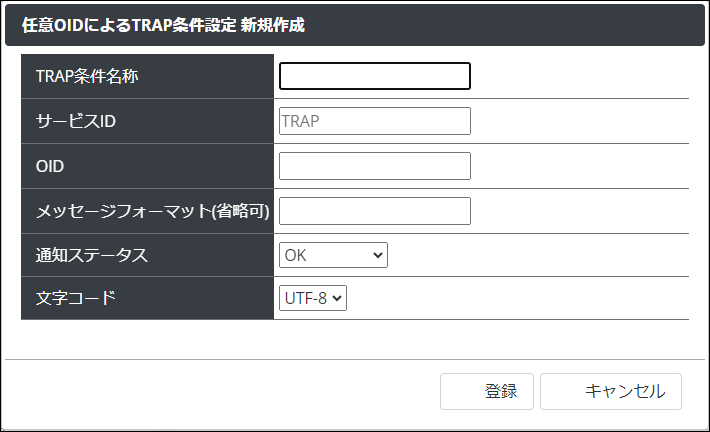The image size is (710, 432).
Task: Click into the OID text field
Action: click(374, 166)
